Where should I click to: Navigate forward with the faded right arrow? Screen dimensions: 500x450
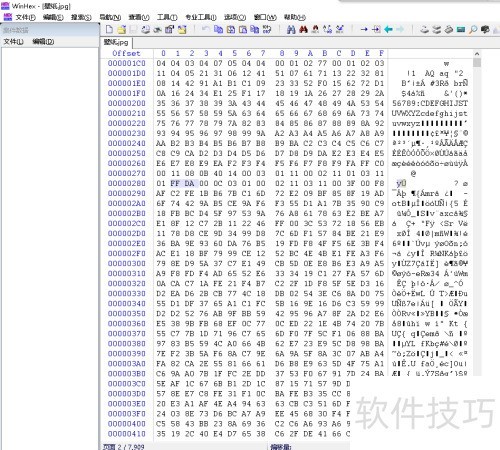pyautogui.click(x=400, y=30)
